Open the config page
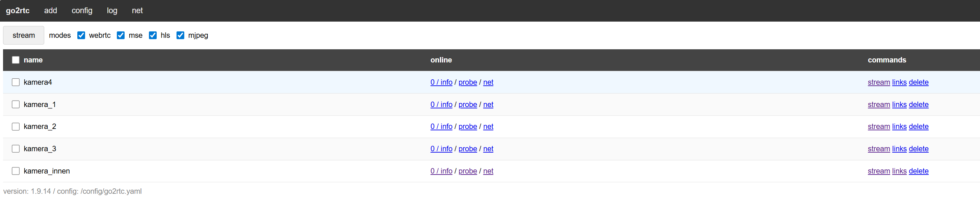The width and height of the screenshot is (980, 213). point(82,11)
